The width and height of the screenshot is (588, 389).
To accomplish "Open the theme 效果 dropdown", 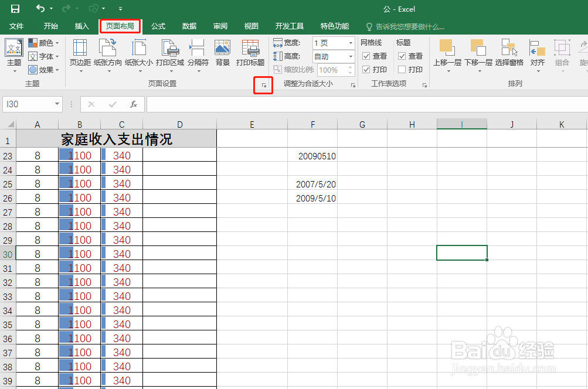I will click(44, 70).
